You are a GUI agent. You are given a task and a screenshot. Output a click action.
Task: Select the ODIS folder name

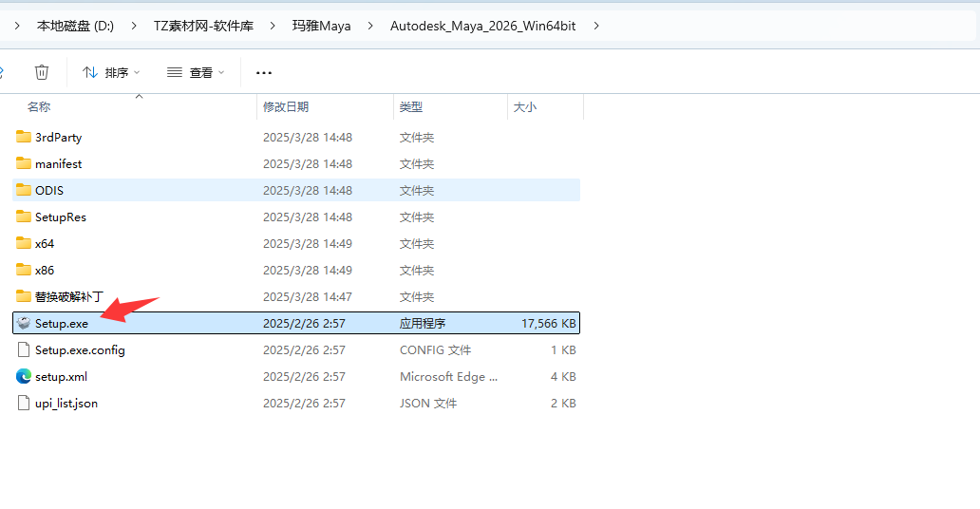tap(49, 190)
